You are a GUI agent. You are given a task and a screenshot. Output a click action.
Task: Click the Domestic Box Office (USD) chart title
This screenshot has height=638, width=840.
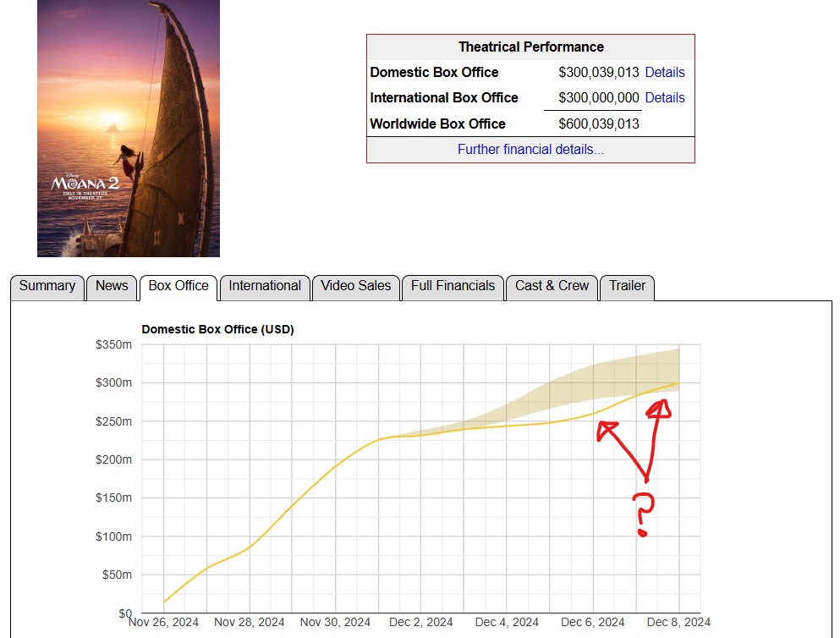[x=217, y=329]
